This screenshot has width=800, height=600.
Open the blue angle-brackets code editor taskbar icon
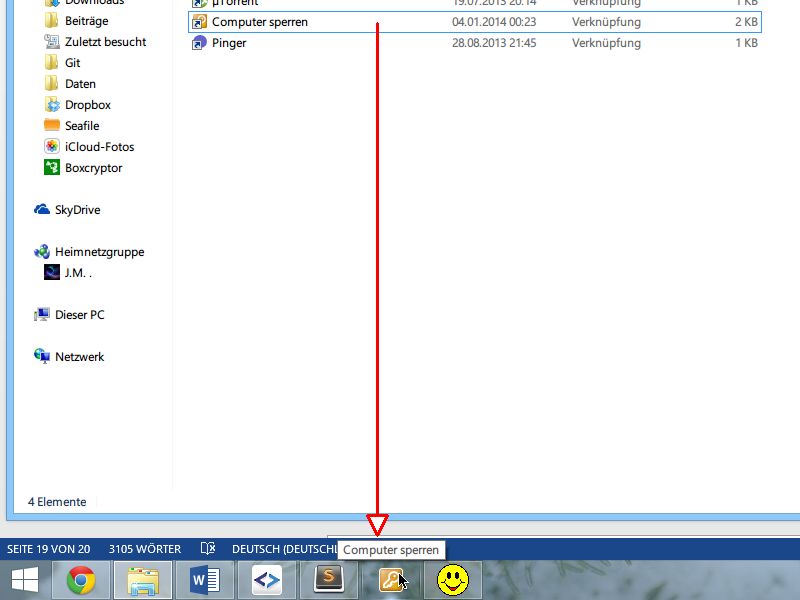[x=267, y=580]
